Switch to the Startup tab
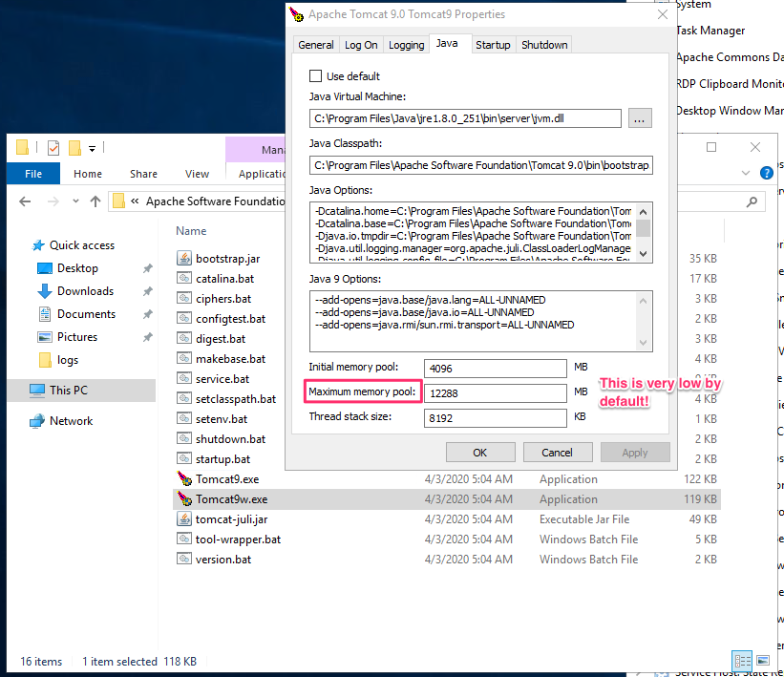784x677 pixels. pos(494,44)
